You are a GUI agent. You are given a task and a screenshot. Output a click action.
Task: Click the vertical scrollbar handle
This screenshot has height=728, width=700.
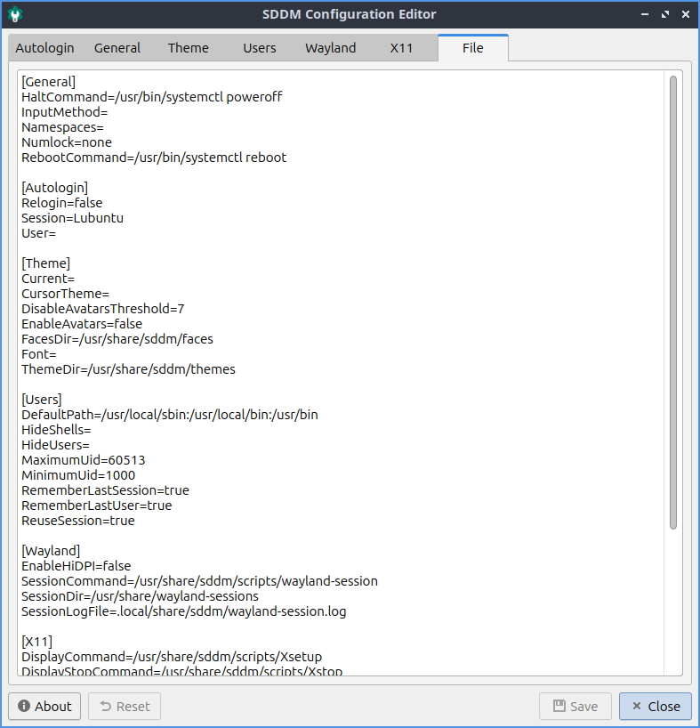[x=673, y=303]
